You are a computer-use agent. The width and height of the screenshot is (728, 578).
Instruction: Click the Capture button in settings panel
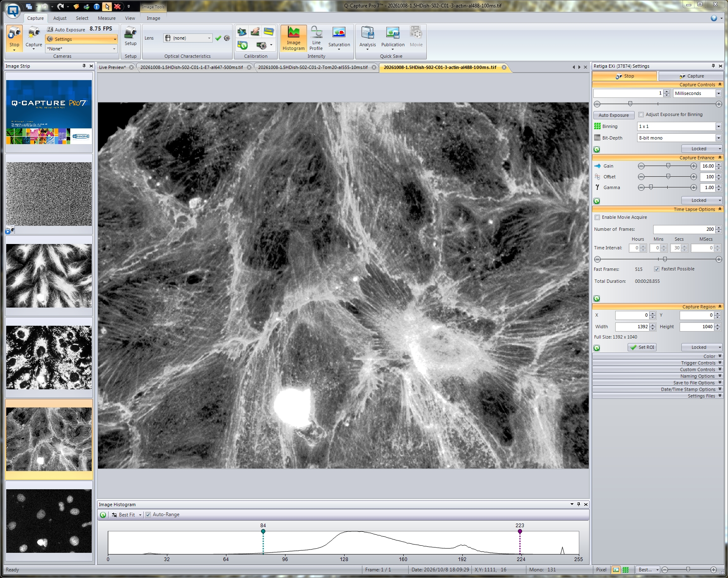[x=691, y=76]
